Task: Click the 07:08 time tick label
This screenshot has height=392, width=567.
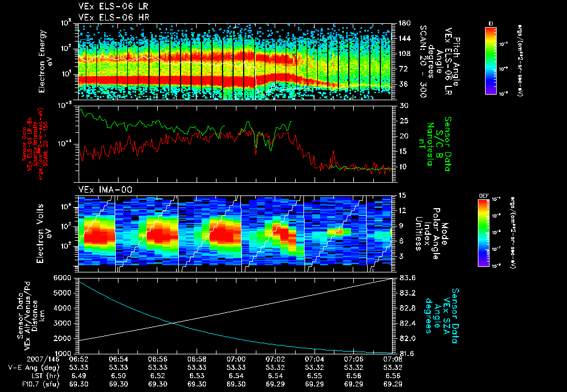Action: click(393, 359)
